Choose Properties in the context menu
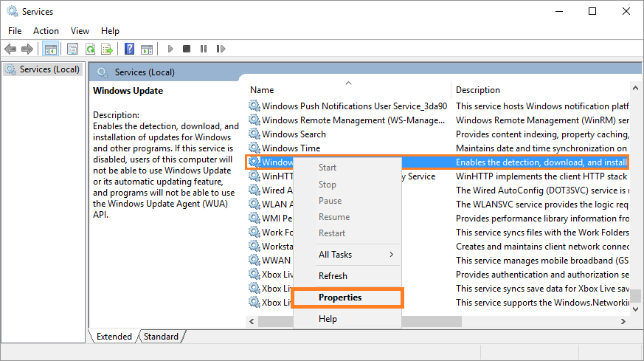This screenshot has height=361, width=644. tap(347, 298)
